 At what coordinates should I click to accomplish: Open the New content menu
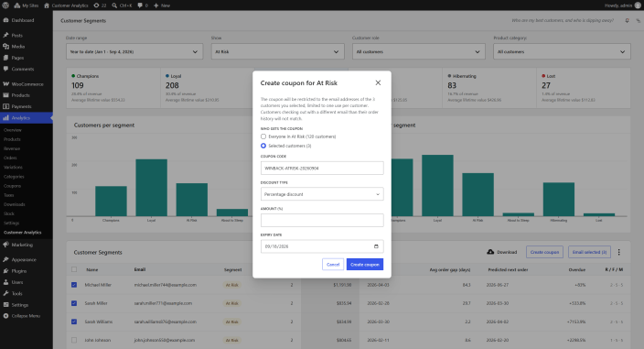pos(162,5)
